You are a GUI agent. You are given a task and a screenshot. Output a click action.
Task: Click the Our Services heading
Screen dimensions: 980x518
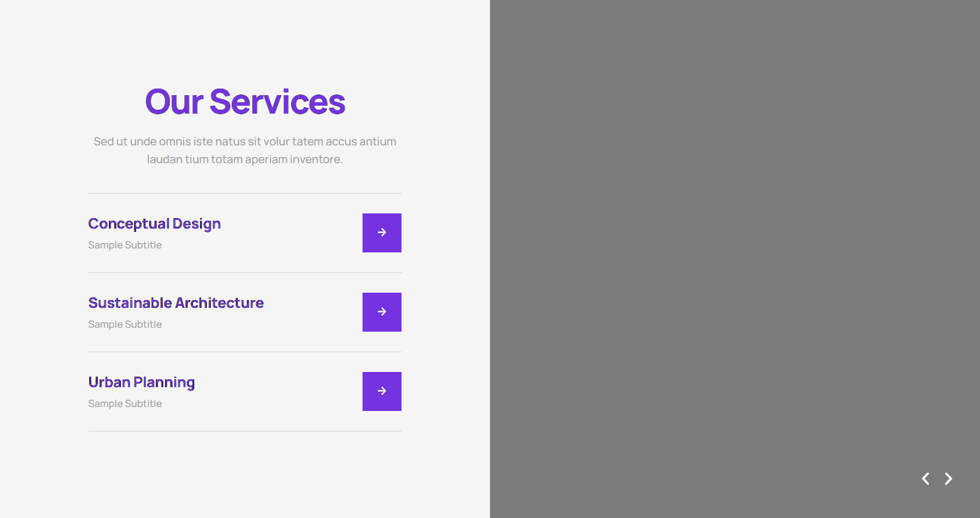pyautogui.click(x=245, y=102)
